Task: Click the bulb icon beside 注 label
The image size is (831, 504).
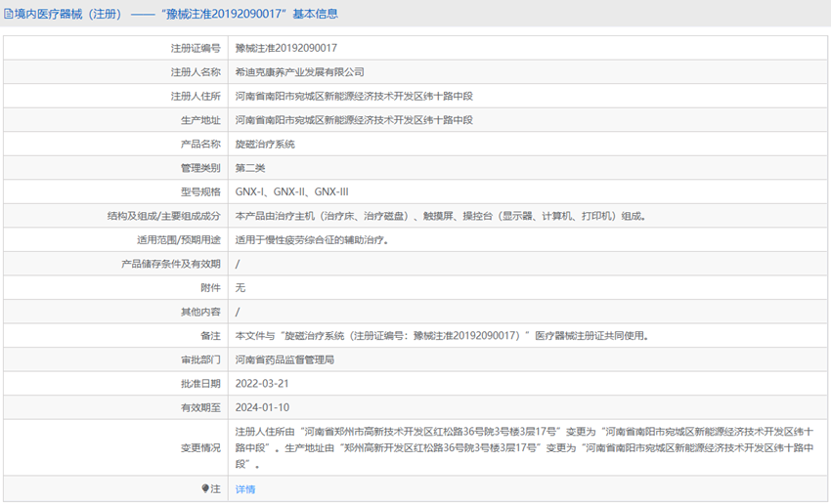Action: click(x=205, y=488)
